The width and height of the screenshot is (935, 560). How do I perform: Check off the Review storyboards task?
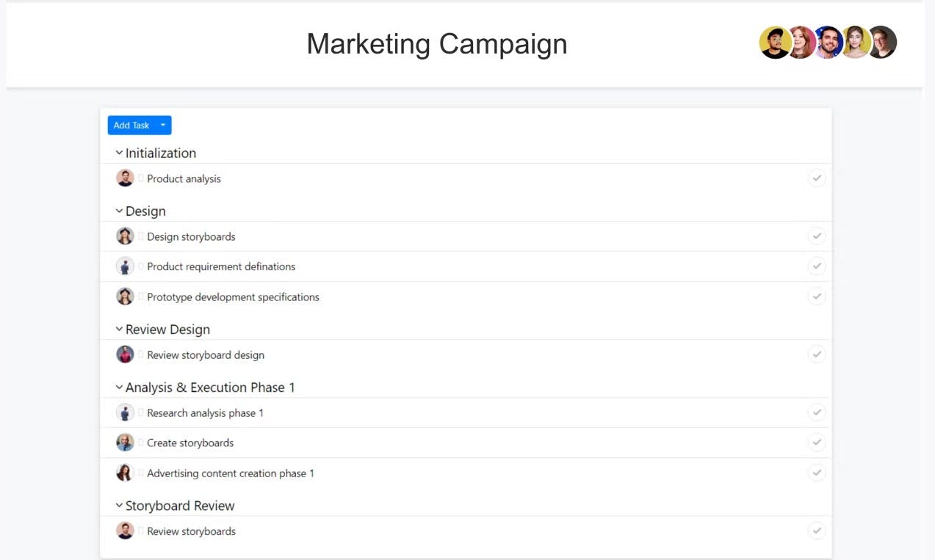817,531
